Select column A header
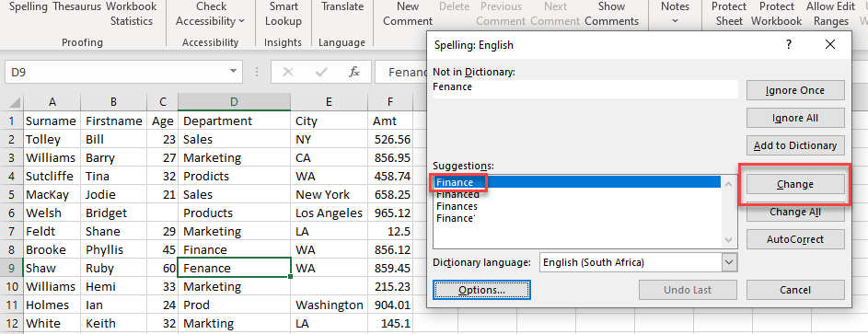This screenshot has width=868, height=334. click(x=52, y=102)
